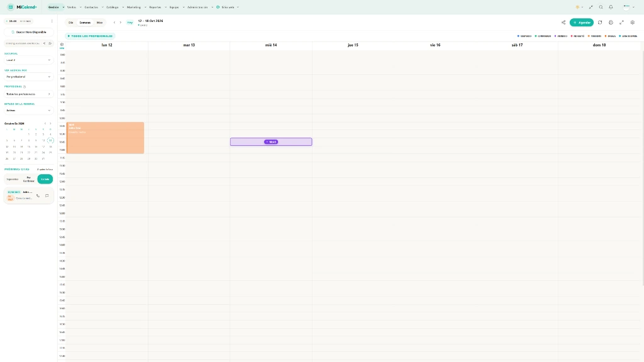Click the Reservado blue legend dot
Screen dimensions: 644x362
click(x=518, y=36)
